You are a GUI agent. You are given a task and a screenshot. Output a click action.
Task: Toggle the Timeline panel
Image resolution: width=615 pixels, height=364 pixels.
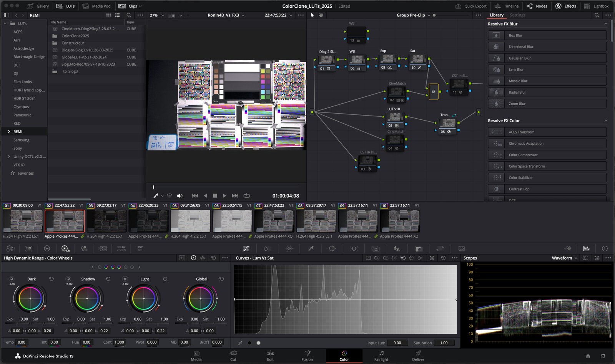(x=507, y=6)
